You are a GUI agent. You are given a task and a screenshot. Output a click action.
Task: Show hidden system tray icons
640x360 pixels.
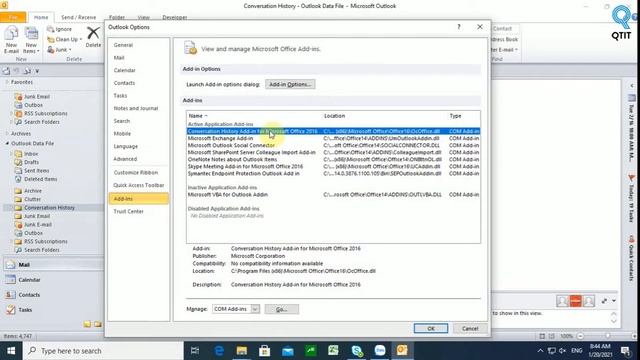point(540,351)
